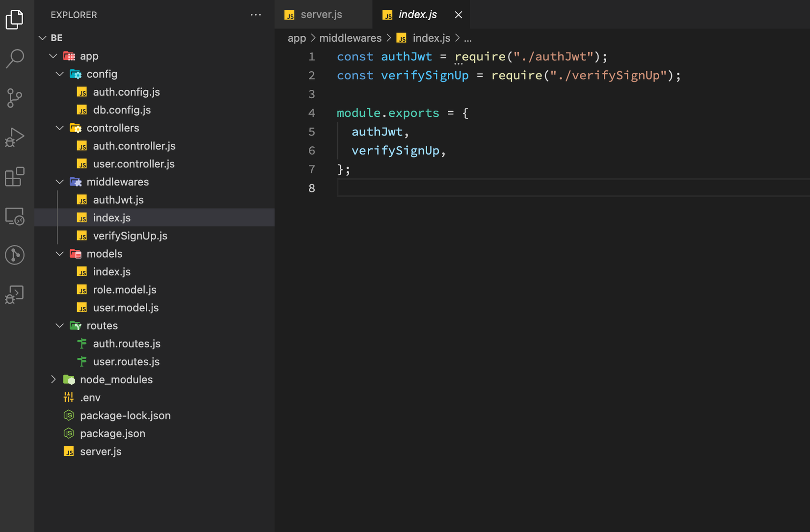Screen dimensions: 810x532
Task: Open auth.routes.js file
Action: [154, 344]
